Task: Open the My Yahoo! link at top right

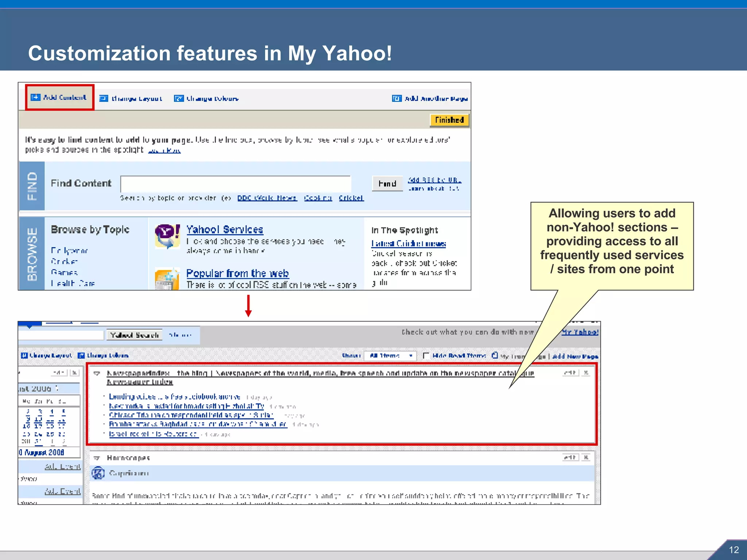Action: (580, 332)
